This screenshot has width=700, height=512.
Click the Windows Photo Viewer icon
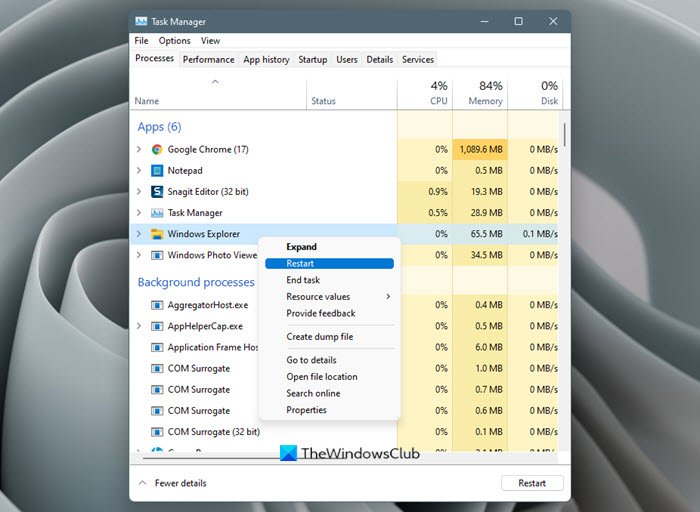[157, 255]
